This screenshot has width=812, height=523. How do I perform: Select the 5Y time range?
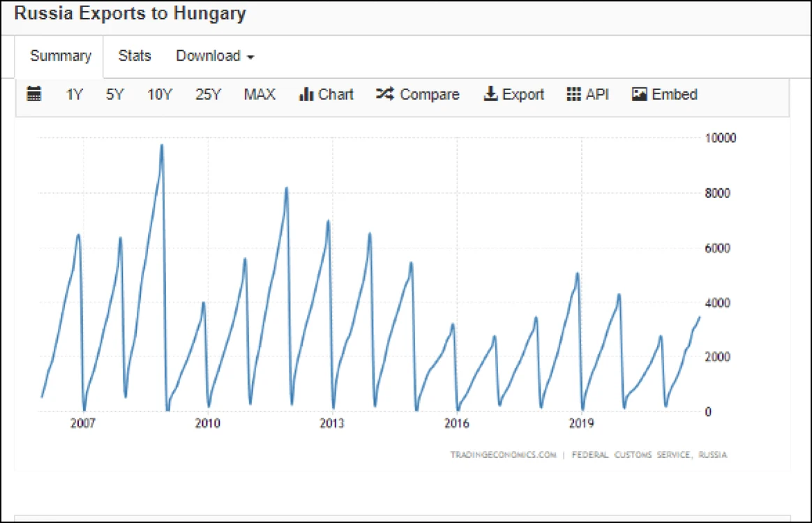tap(115, 95)
